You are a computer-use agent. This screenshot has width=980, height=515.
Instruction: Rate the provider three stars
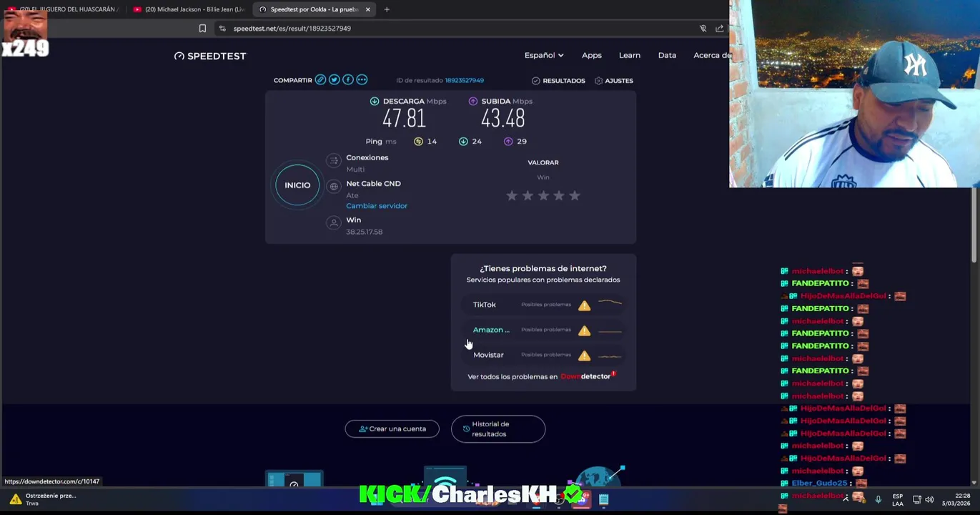543,195
